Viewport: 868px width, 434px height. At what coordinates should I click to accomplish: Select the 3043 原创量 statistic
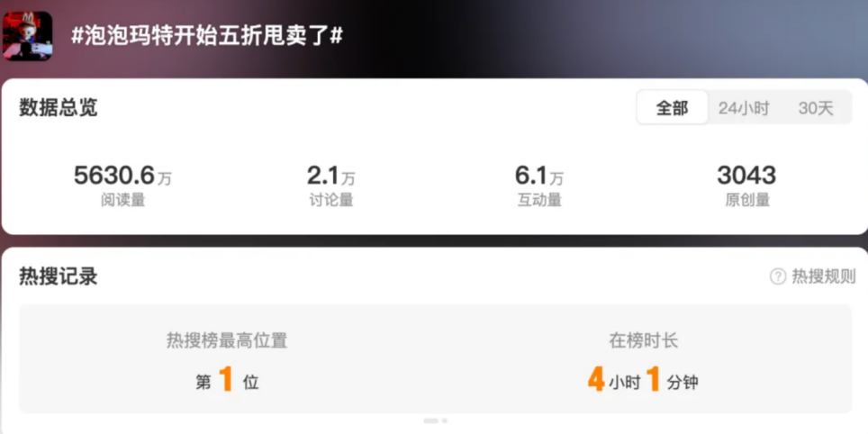(746, 185)
